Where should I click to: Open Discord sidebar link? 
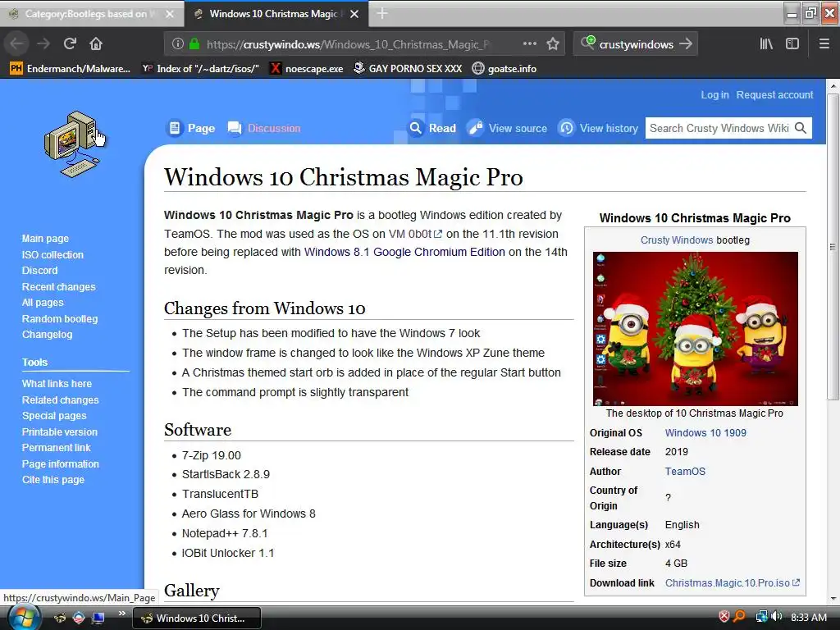click(x=39, y=271)
